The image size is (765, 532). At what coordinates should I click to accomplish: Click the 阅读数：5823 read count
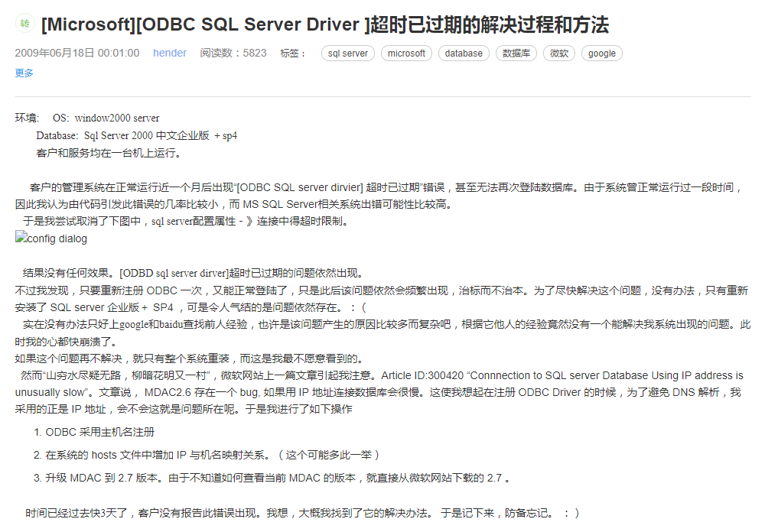click(233, 54)
